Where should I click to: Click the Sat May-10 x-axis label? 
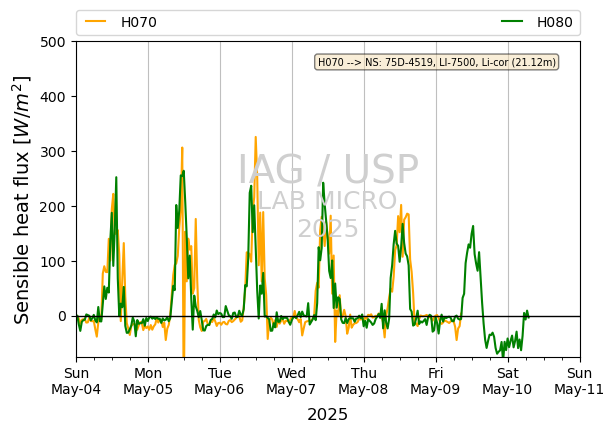[508, 381]
